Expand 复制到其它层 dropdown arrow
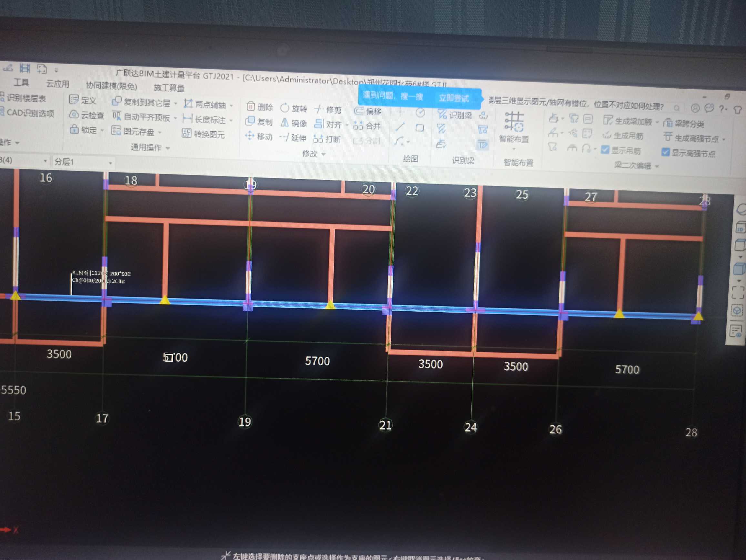This screenshot has width=746, height=560. coord(176,104)
